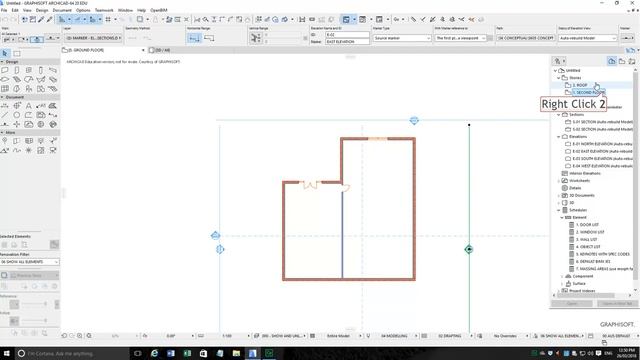
Task: Open the File menu
Action: point(4,10)
